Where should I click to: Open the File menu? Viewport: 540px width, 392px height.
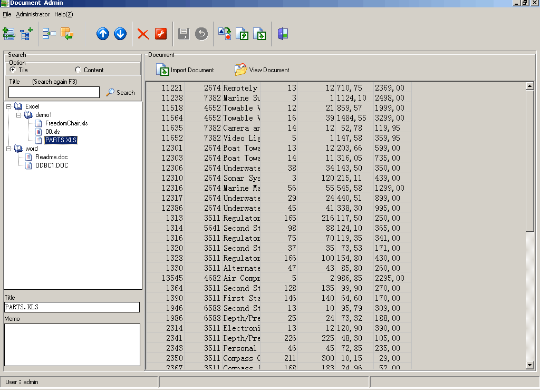pos(7,14)
